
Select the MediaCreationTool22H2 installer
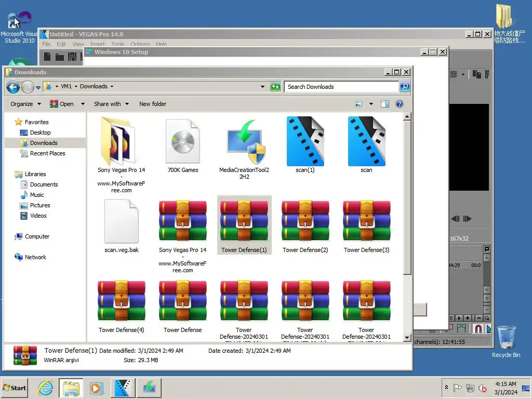point(244,148)
